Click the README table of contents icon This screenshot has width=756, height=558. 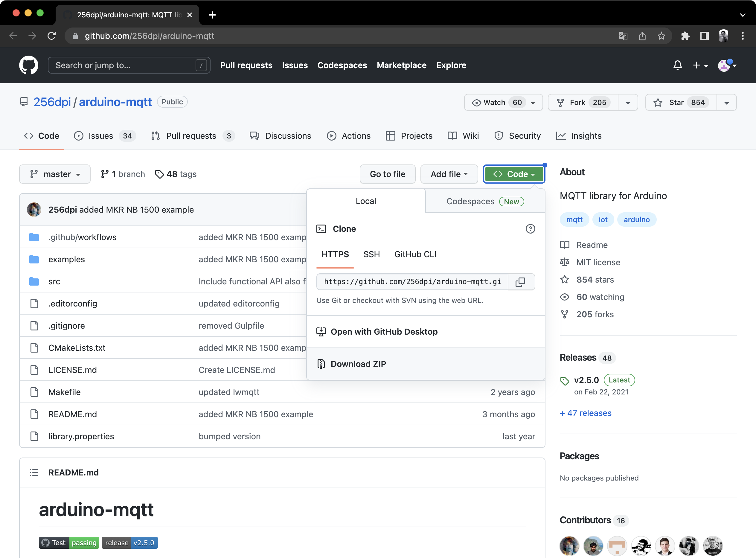click(x=34, y=472)
